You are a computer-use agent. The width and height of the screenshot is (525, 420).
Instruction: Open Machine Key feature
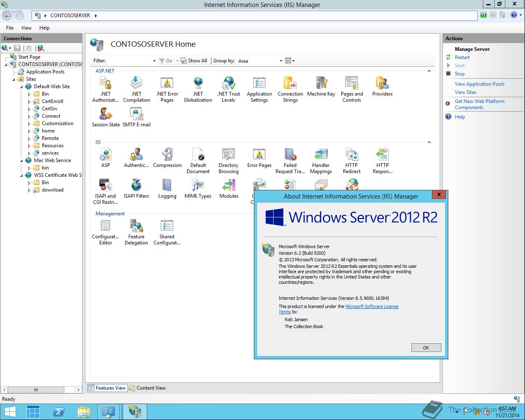pos(321,87)
